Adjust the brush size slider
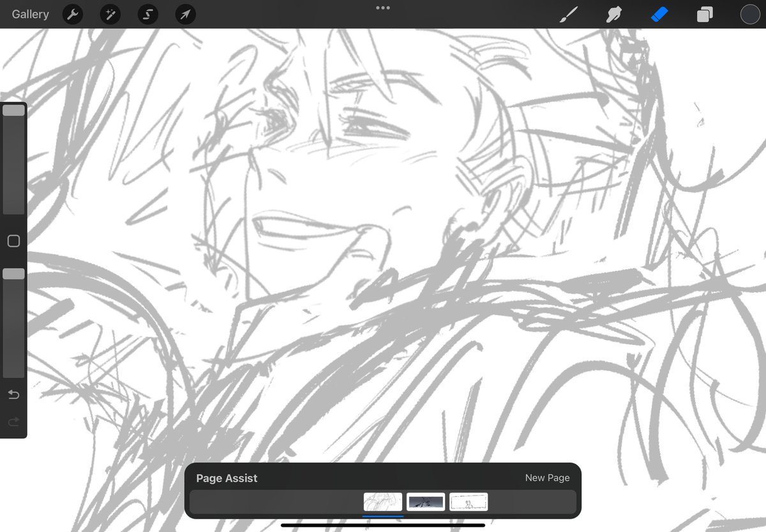766x532 pixels. [x=13, y=159]
